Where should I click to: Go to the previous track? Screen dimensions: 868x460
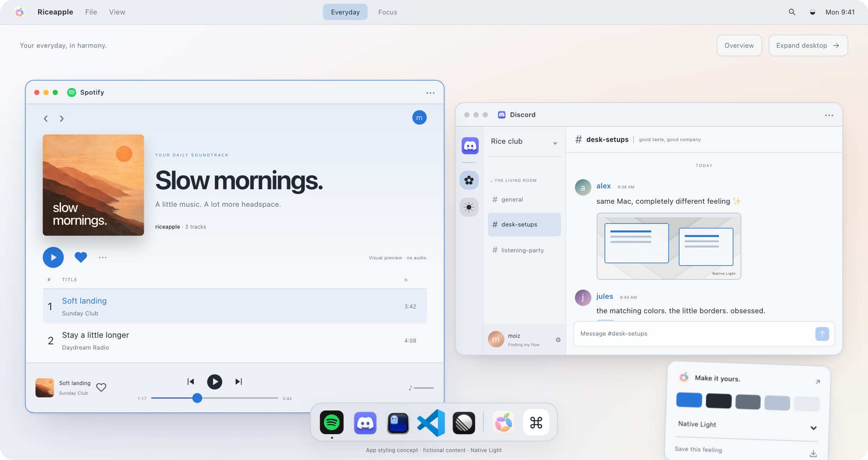(x=191, y=382)
